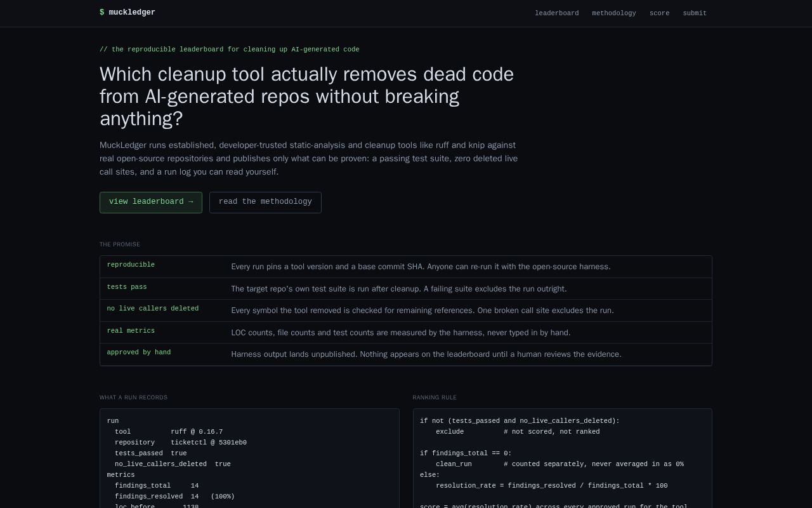Click 'LOC counts, file counts' description
This screenshot has width=812, height=508.
click(401, 333)
